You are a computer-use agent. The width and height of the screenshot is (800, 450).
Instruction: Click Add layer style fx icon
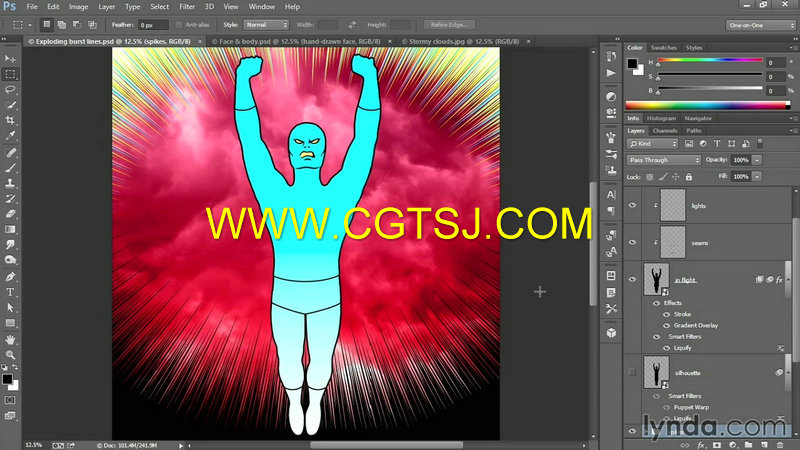coord(701,445)
